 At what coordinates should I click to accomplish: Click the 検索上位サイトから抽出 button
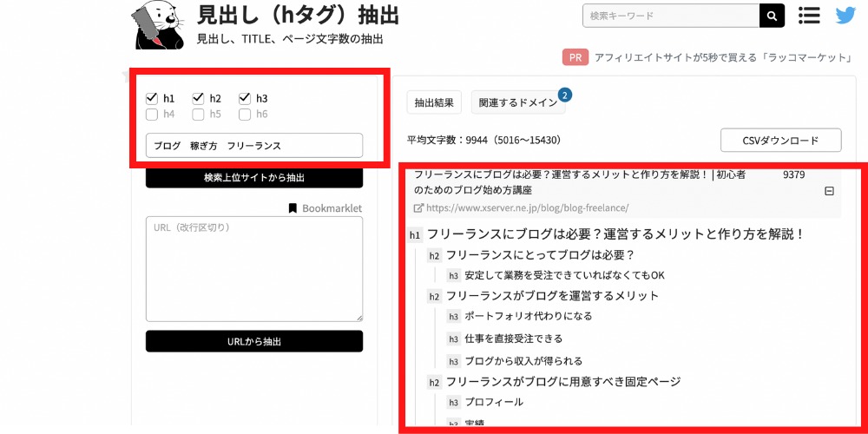tap(253, 178)
